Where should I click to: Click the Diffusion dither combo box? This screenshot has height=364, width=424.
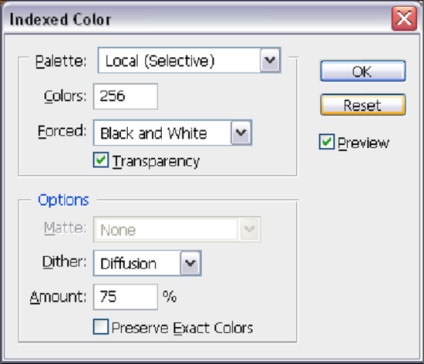click(x=147, y=263)
